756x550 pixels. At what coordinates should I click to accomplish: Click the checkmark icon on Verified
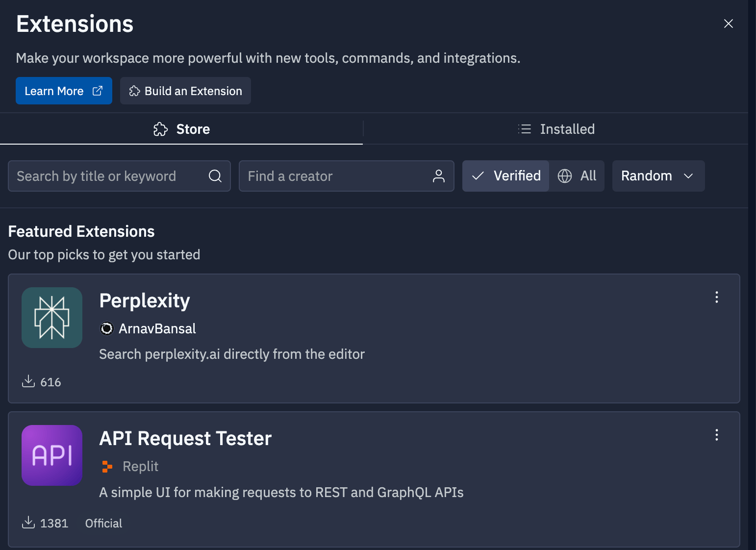[x=478, y=176]
